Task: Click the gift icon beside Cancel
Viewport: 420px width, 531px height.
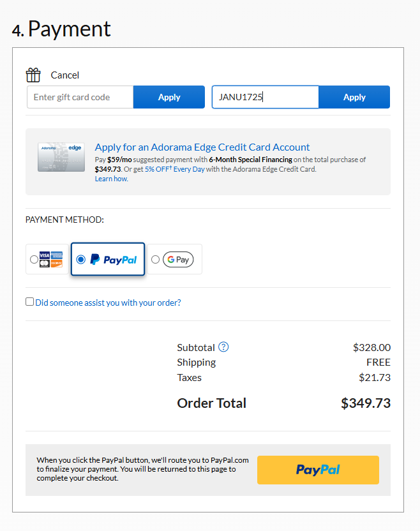Action: [x=33, y=75]
